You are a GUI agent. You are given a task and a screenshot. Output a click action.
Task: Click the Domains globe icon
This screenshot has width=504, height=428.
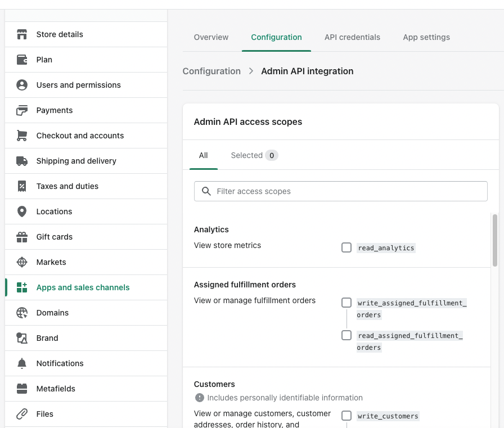[x=22, y=313]
